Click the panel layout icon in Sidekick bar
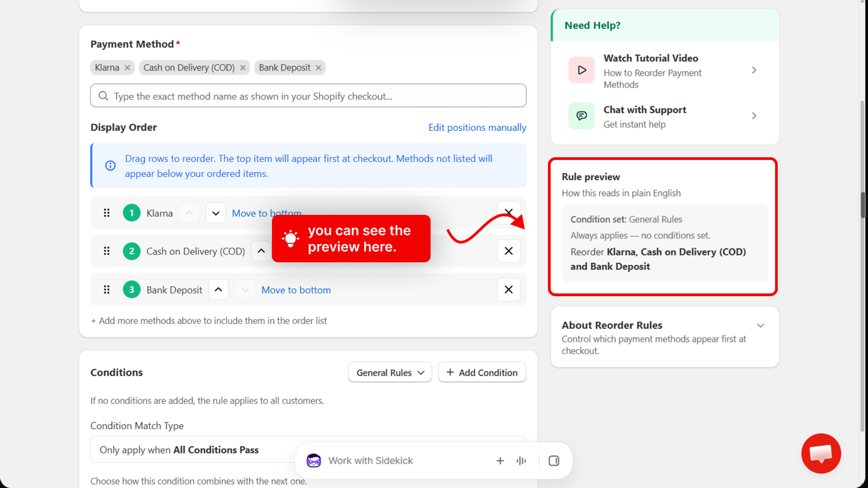The width and height of the screenshot is (868, 488). pyautogui.click(x=554, y=461)
